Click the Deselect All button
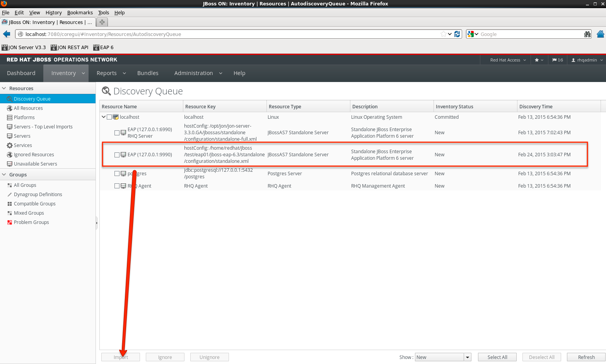Viewport: 606px width, 364px height. (x=542, y=357)
